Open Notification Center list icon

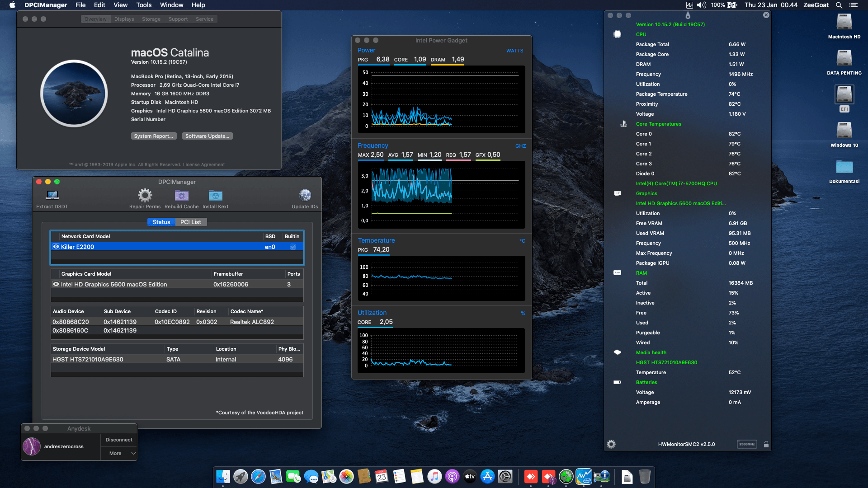854,5
